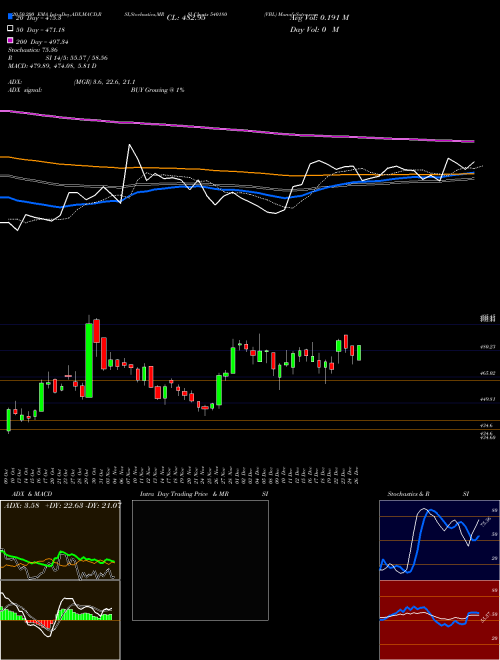500x660 pixels.
Task: Click the '(MGR) 3.6, 22.6, 21.1' ADX values
Action: 104,82
